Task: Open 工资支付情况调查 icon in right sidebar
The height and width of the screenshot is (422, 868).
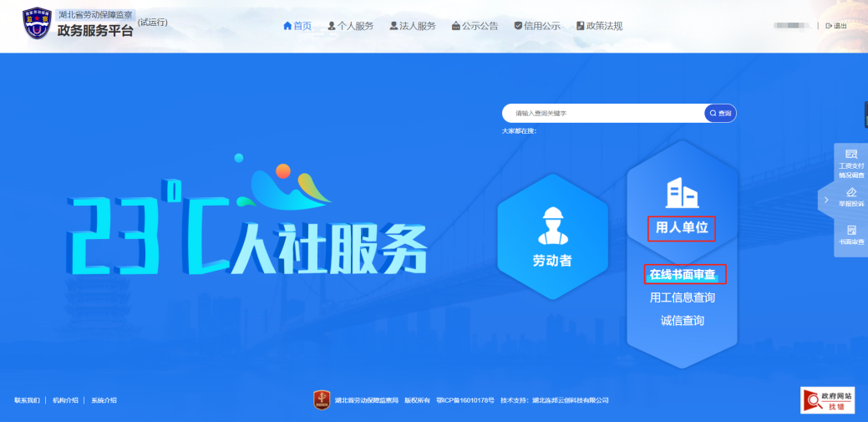Action: [851, 155]
